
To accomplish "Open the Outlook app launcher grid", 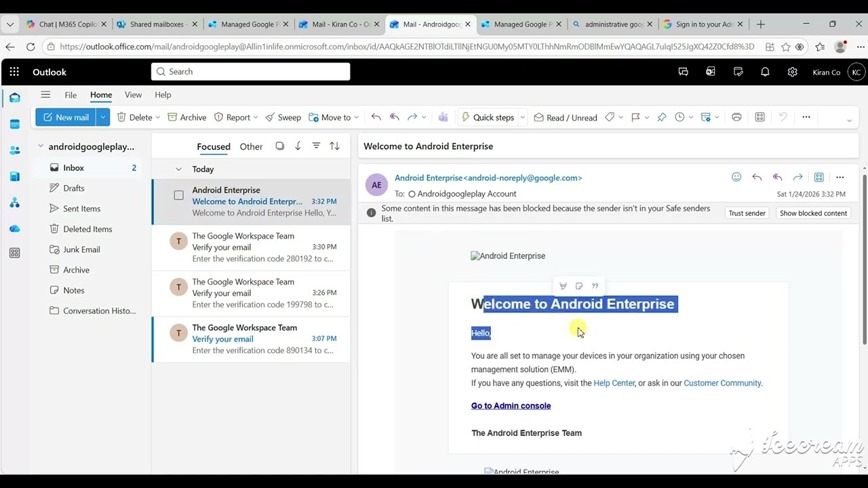I will 14,72.
